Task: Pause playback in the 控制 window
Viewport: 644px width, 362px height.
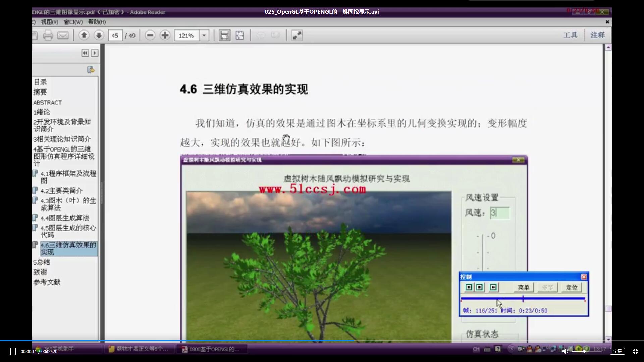Action: pos(469,287)
